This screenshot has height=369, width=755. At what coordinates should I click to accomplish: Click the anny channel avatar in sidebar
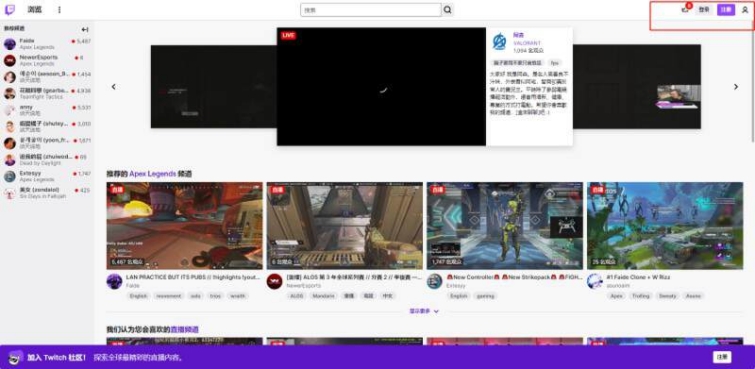pyautogui.click(x=10, y=110)
